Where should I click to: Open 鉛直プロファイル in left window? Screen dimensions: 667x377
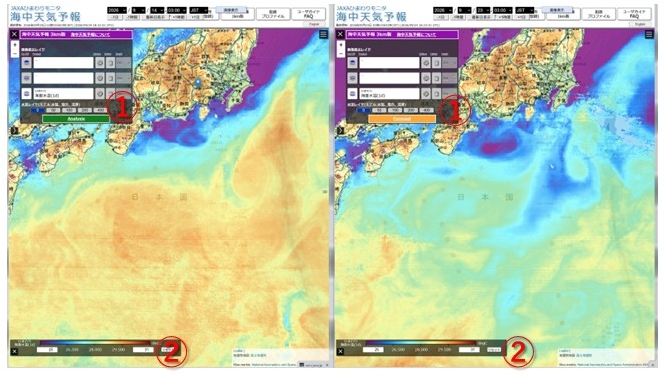click(x=273, y=14)
